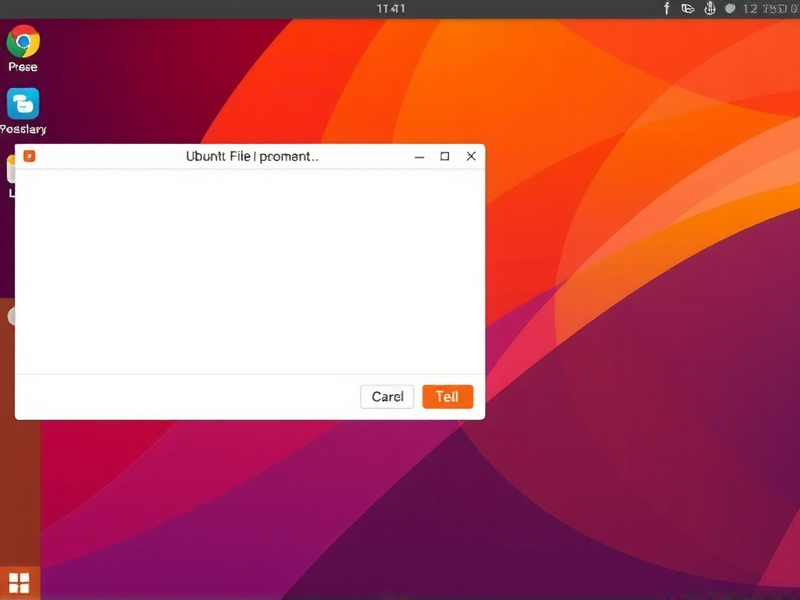800x600 pixels.
Task: Click the anchor-shaped icon in the top bar
Action: click(x=710, y=8)
